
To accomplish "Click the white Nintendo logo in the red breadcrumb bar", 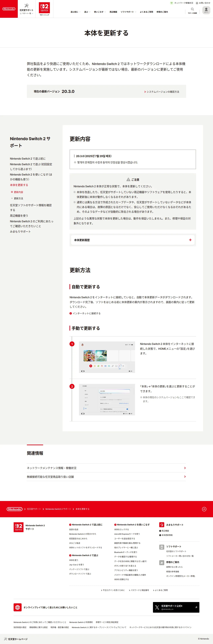I will point(14,509).
